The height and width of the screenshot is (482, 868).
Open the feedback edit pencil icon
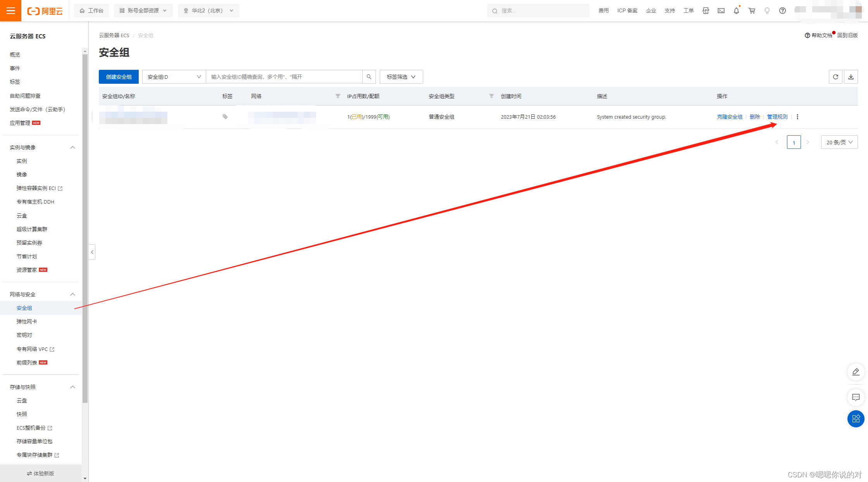856,372
